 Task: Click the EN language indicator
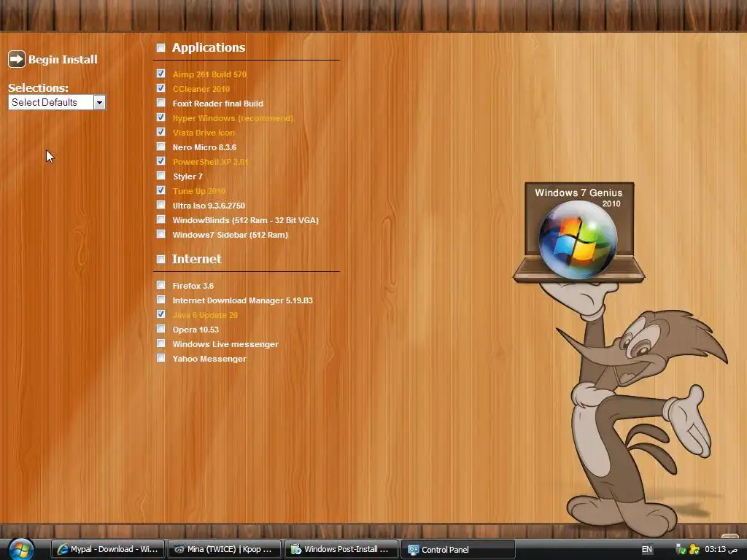pyautogui.click(x=646, y=549)
